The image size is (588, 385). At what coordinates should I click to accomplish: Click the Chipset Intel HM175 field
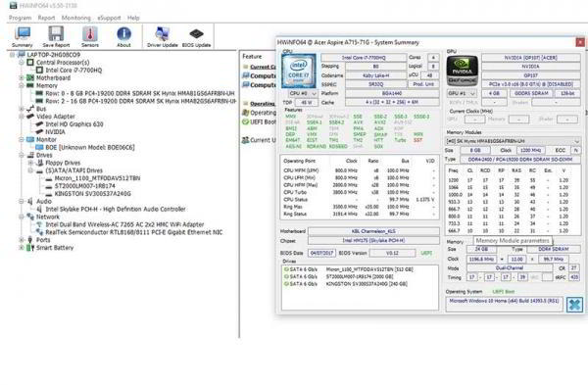pyautogui.click(x=373, y=241)
